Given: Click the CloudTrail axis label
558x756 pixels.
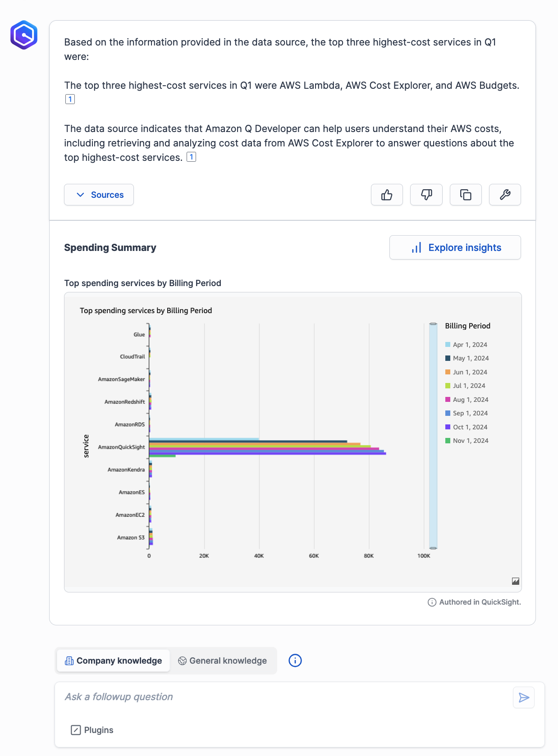Looking at the screenshot, I should [133, 356].
